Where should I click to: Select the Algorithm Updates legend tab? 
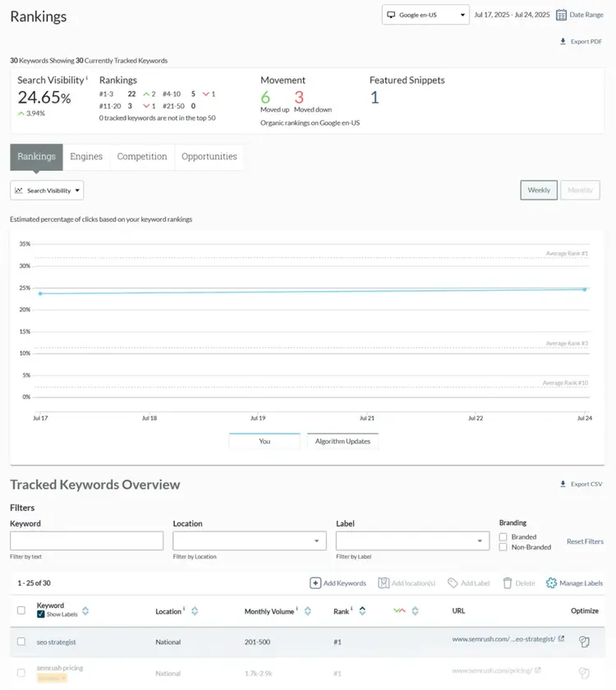[342, 441]
